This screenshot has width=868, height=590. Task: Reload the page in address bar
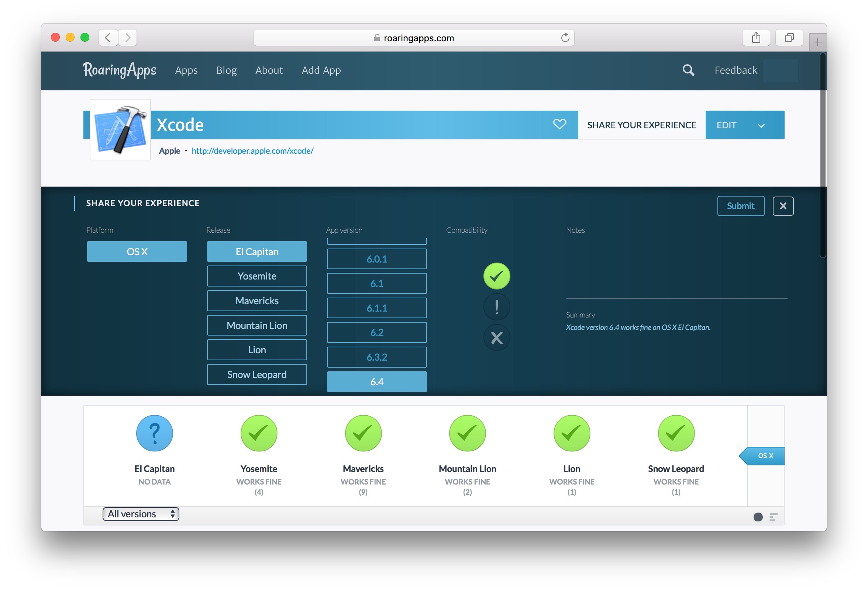tap(565, 38)
